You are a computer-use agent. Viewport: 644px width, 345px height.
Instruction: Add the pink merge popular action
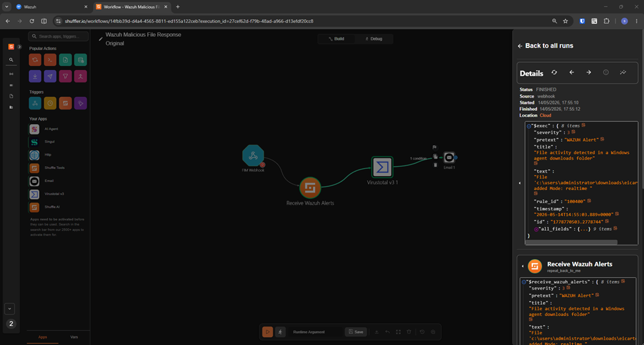click(81, 77)
